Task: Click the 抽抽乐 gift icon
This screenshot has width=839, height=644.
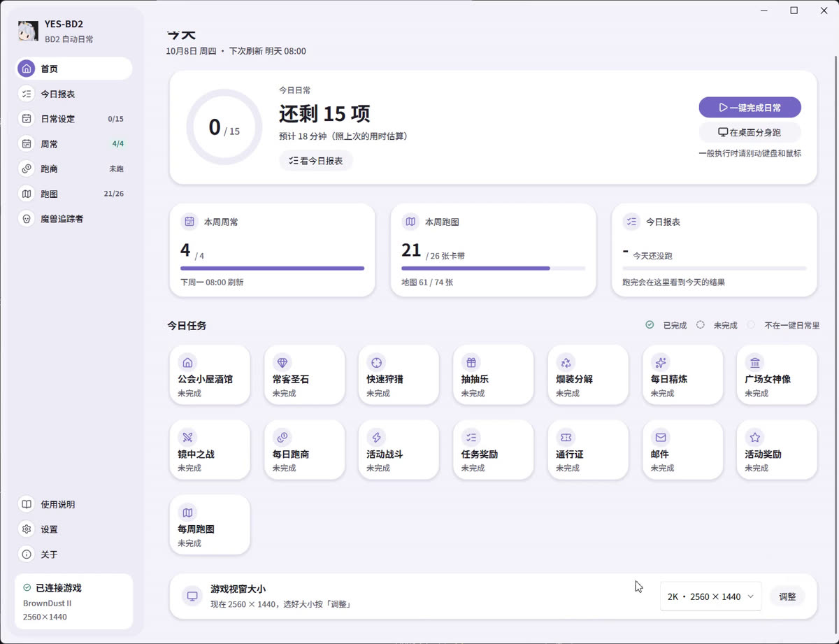Action: (x=471, y=362)
